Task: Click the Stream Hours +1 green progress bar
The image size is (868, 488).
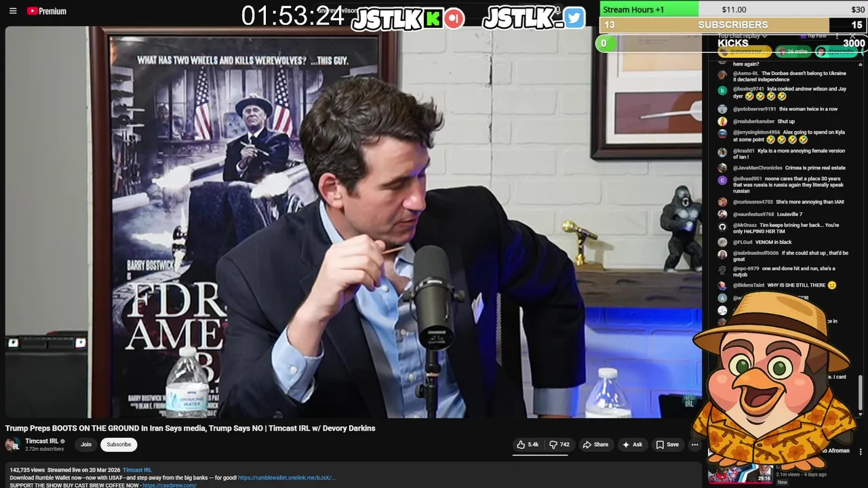Action: point(649,9)
